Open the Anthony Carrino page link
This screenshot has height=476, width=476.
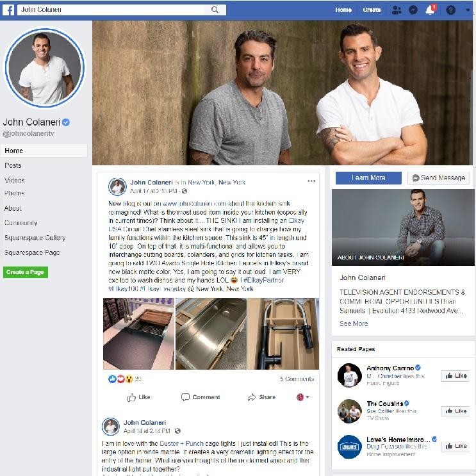(x=390, y=368)
